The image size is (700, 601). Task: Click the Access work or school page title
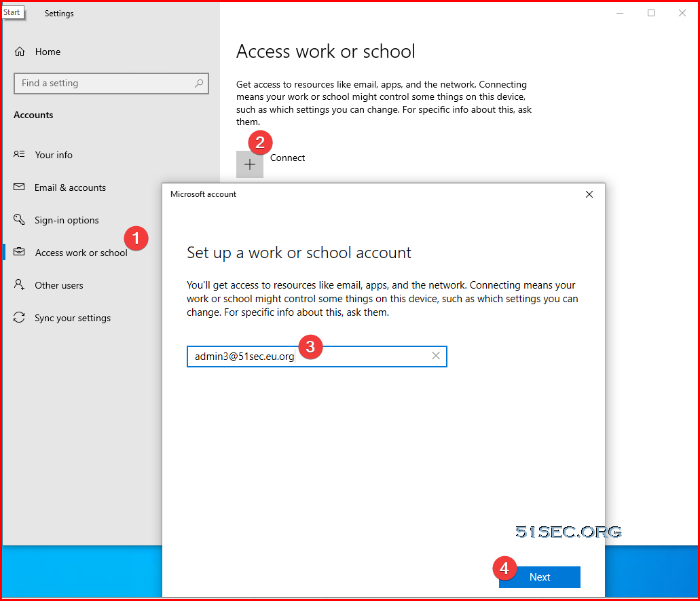tap(326, 52)
